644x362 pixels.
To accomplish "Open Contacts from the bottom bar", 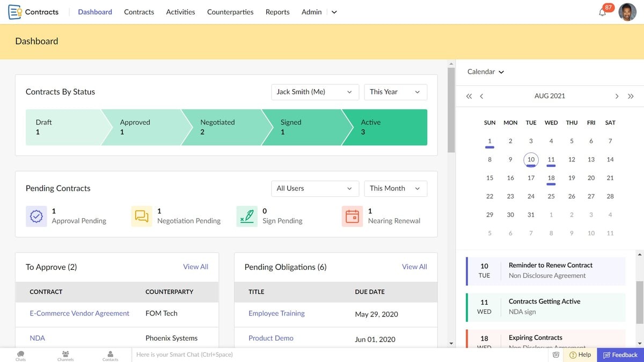I will tap(110, 354).
